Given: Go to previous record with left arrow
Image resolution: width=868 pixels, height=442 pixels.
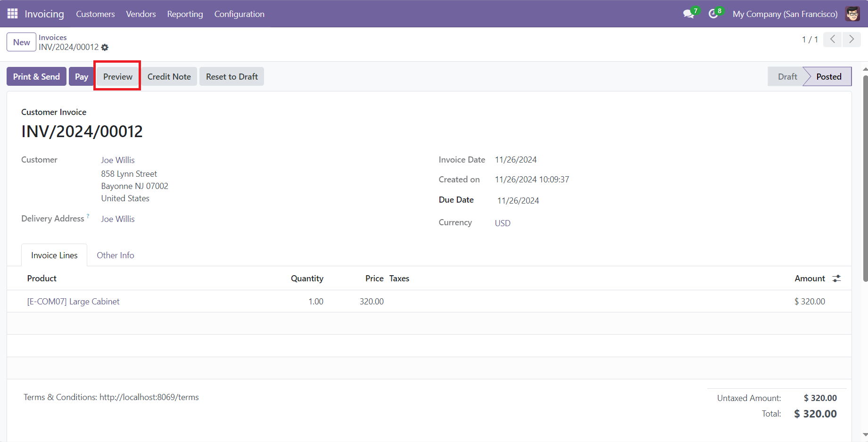Looking at the screenshot, I should [832, 39].
